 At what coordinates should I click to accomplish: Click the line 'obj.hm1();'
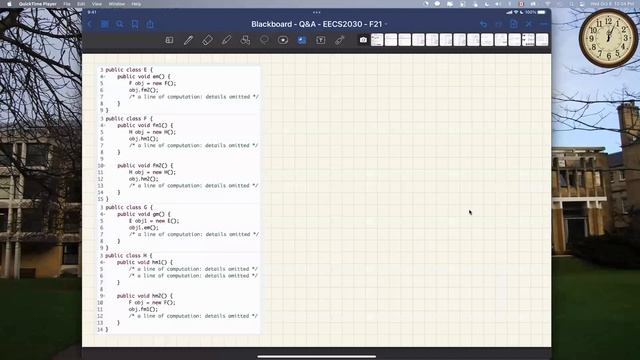143,139
